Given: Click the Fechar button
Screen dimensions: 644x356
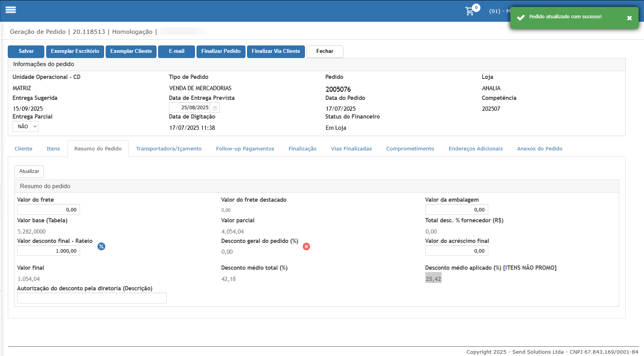Looking at the screenshot, I should point(325,51).
